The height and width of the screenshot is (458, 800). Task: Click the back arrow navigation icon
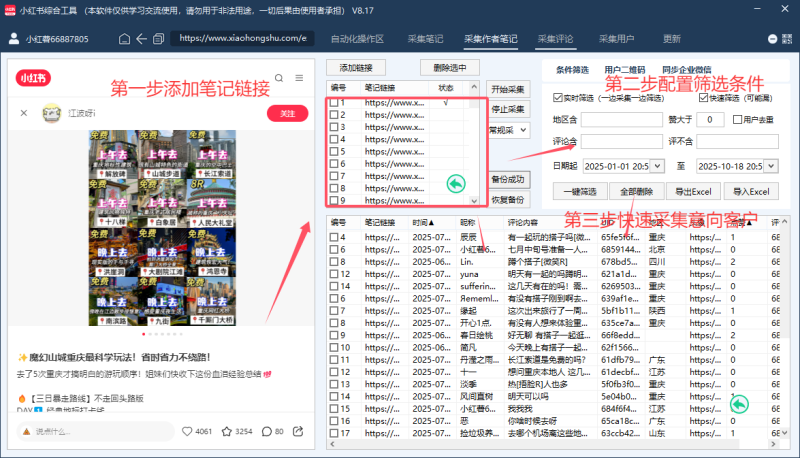(141, 39)
